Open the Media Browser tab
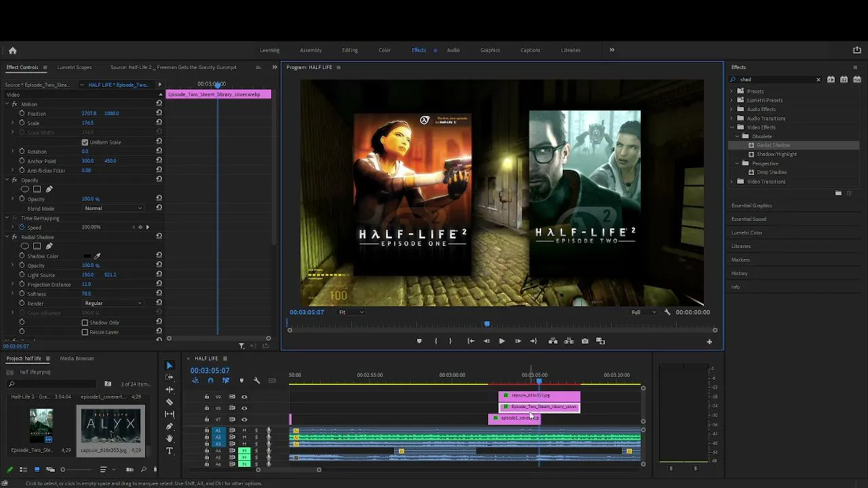 click(x=77, y=358)
